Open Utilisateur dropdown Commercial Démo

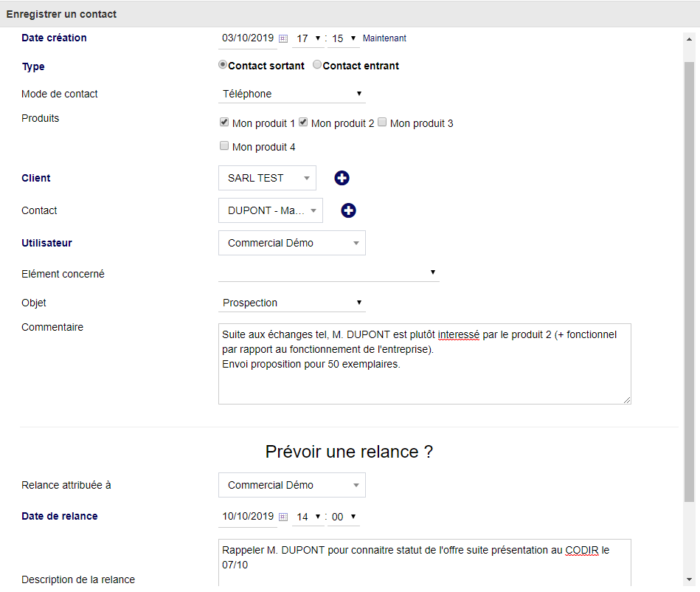pyautogui.click(x=292, y=243)
